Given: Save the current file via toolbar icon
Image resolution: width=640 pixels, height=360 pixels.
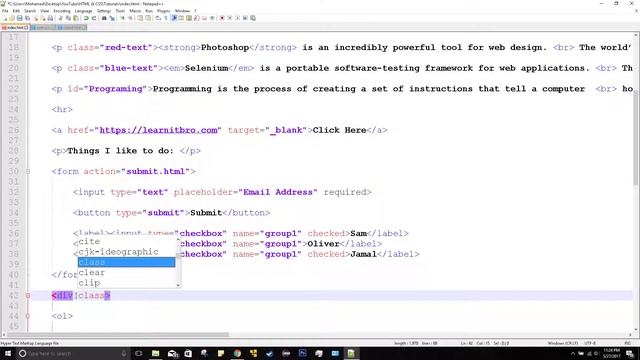Looking at the screenshot, I should [19, 18].
